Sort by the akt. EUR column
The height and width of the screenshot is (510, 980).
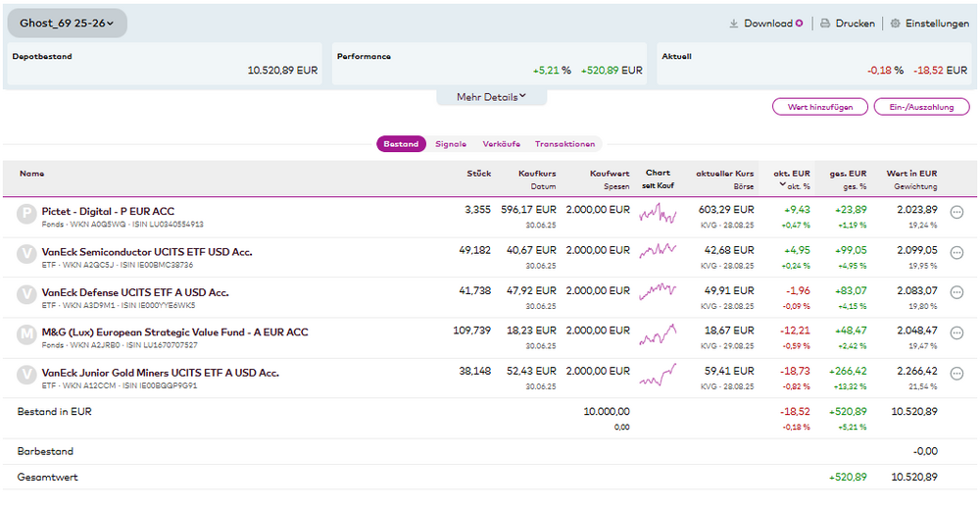click(x=792, y=174)
